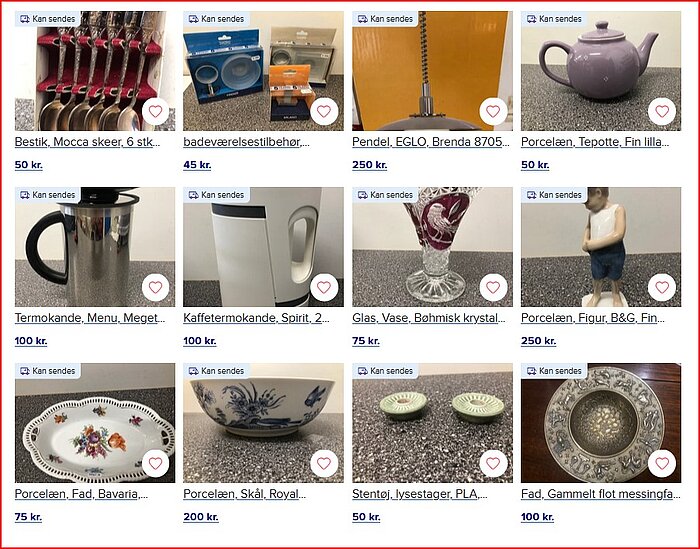Tap heart on Termokande Menu listing
Screen dimensions: 700x549
coord(155,287)
